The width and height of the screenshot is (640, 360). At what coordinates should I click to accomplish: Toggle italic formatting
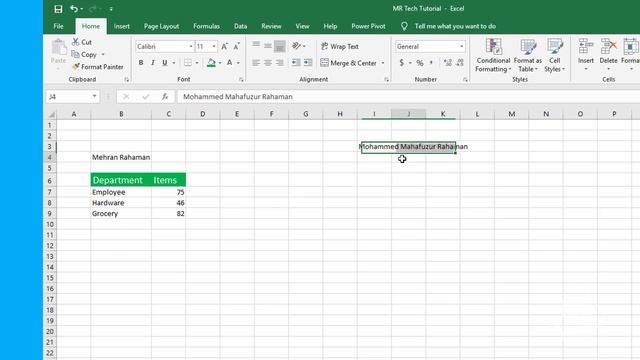(x=153, y=63)
